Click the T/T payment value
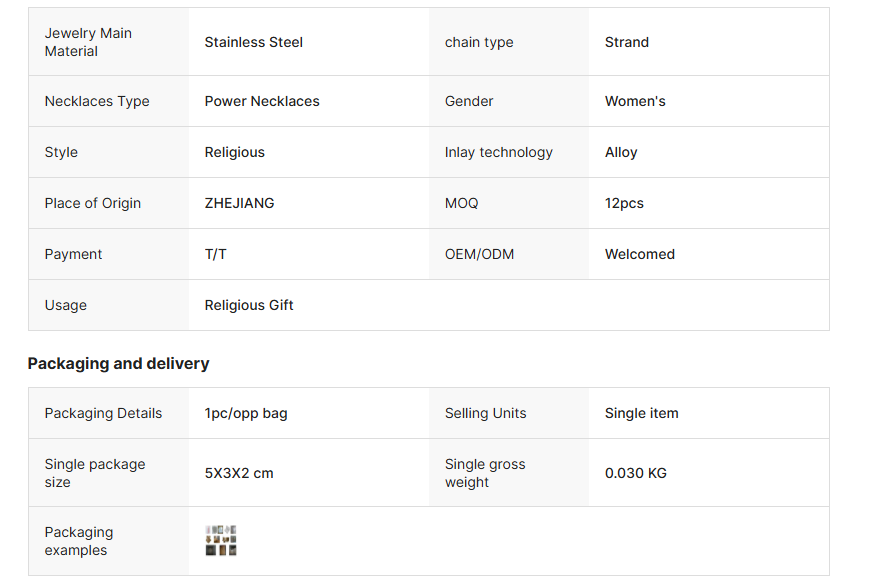 (215, 254)
